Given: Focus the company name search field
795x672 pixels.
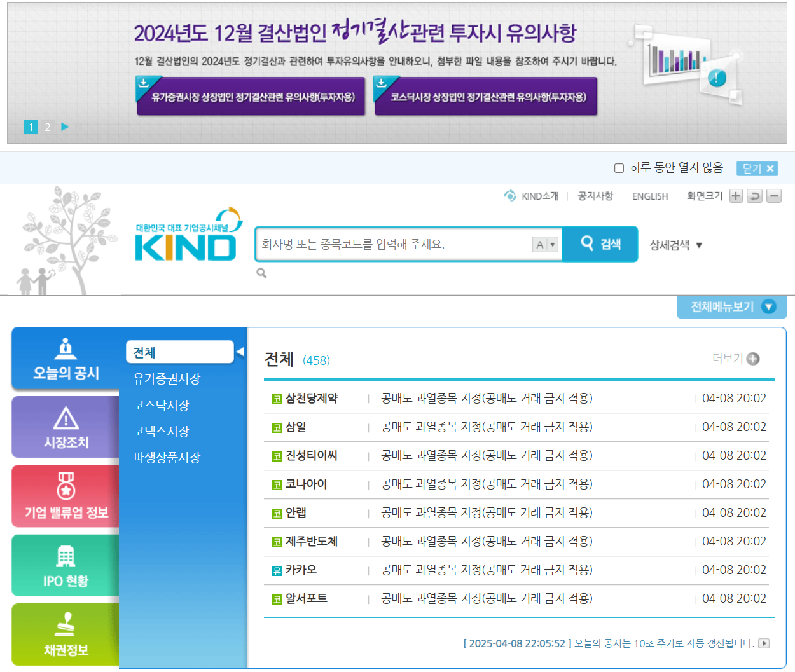Looking at the screenshot, I should point(394,244).
